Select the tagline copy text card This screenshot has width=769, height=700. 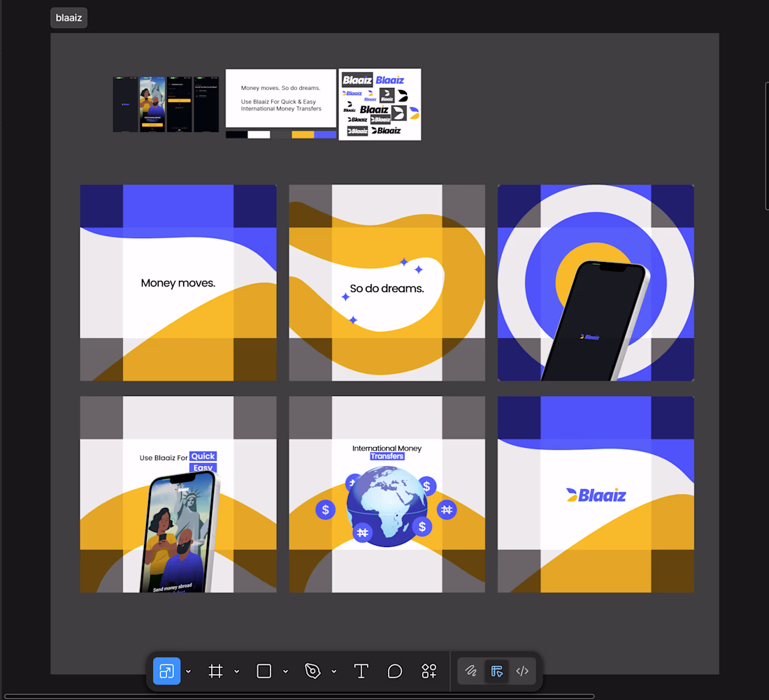pyautogui.click(x=281, y=98)
